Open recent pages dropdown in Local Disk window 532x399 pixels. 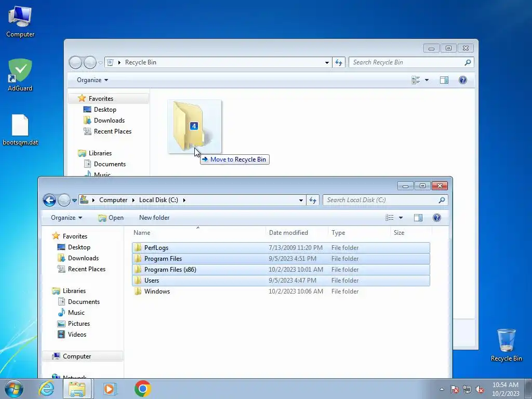74,200
